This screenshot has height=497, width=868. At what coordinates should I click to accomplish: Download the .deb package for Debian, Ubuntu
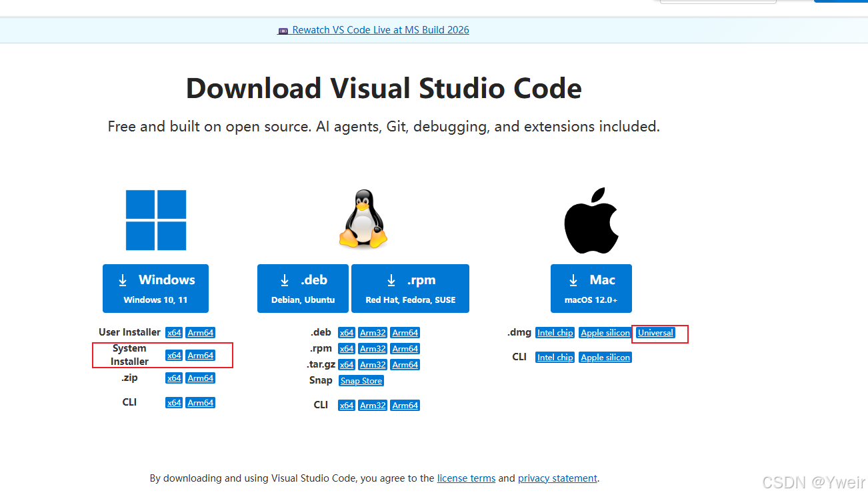click(x=303, y=288)
